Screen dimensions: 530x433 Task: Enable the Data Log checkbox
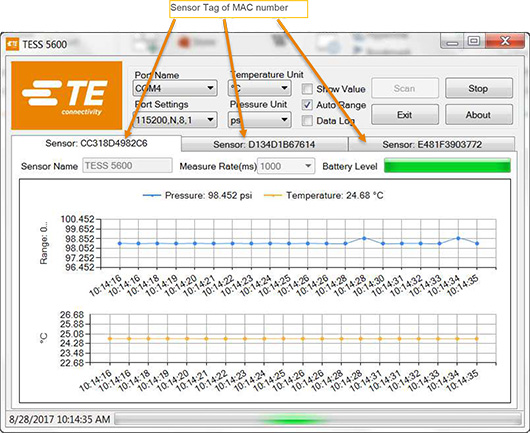[307, 121]
